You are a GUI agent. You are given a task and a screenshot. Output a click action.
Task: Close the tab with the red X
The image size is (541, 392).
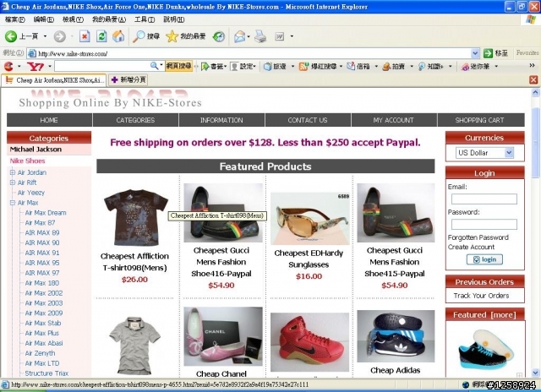(x=533, y=80)
